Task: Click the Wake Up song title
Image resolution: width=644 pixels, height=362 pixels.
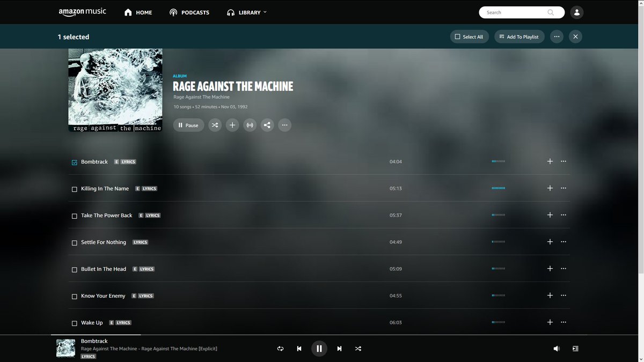Action: click(92, 322)
